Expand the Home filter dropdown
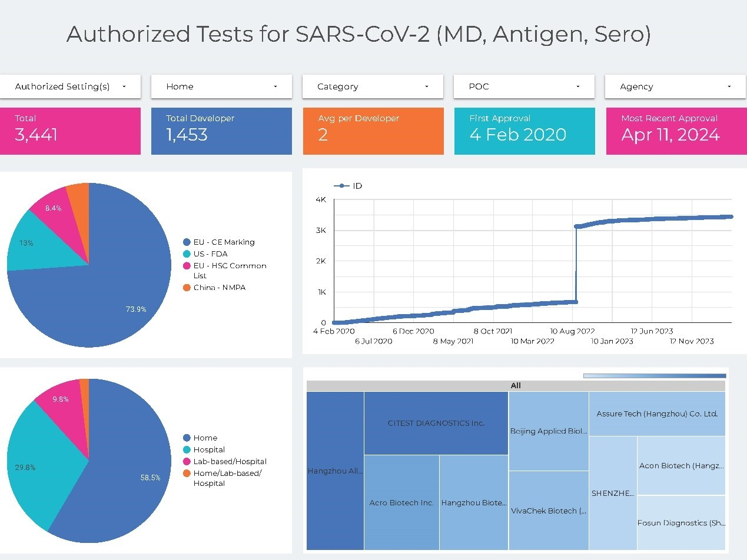 click(x=221, y=86)
